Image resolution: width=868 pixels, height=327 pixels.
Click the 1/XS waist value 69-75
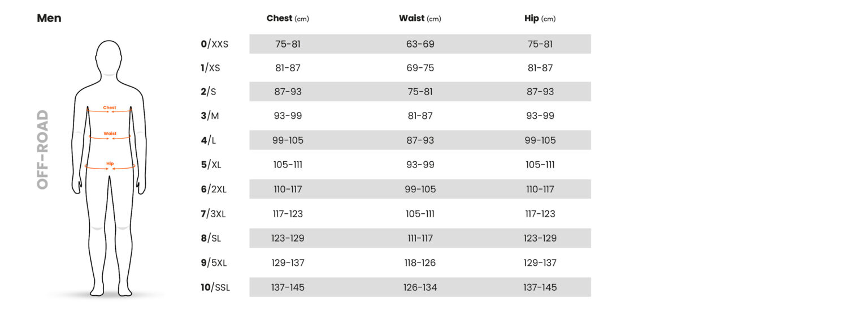click(x=420, y=68)
